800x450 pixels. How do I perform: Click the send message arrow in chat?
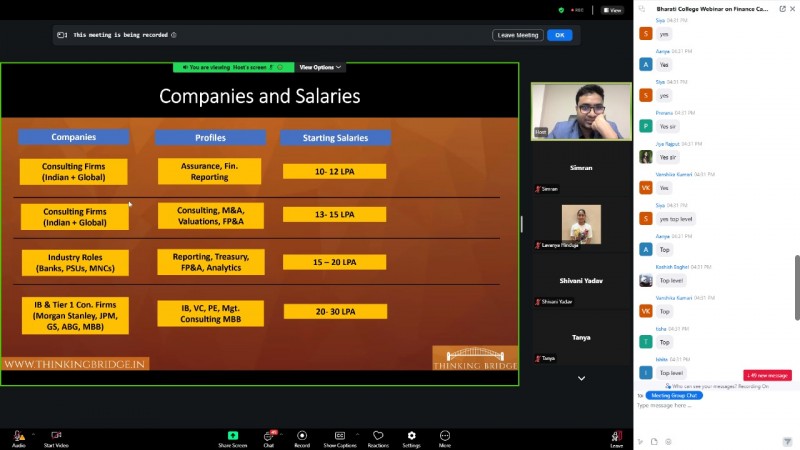tap(787, 442)
